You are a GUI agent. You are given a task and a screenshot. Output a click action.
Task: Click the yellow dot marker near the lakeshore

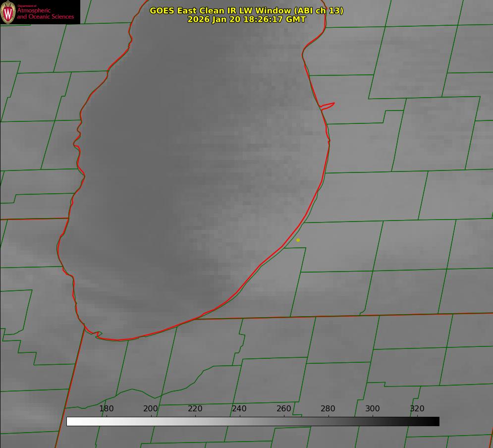[298, 240]
